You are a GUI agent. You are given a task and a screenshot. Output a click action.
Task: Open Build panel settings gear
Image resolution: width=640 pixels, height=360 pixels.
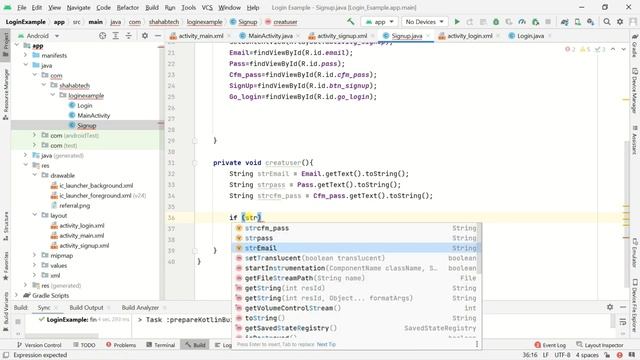610,307
